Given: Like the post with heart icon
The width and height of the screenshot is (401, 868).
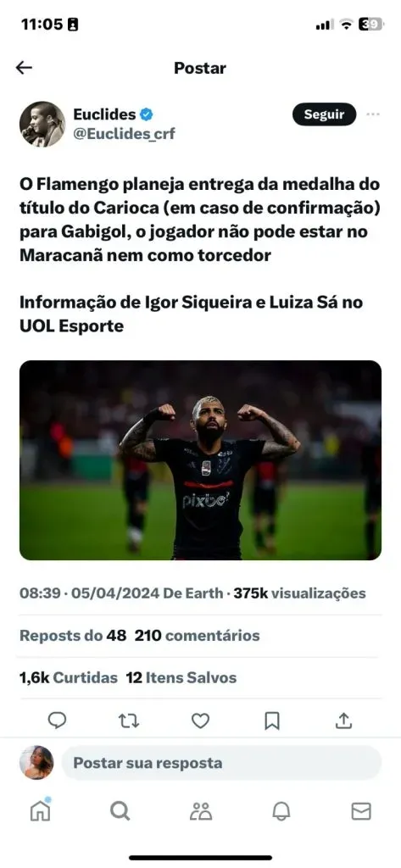Looking at the screenshot, I should tap(200, 721).
